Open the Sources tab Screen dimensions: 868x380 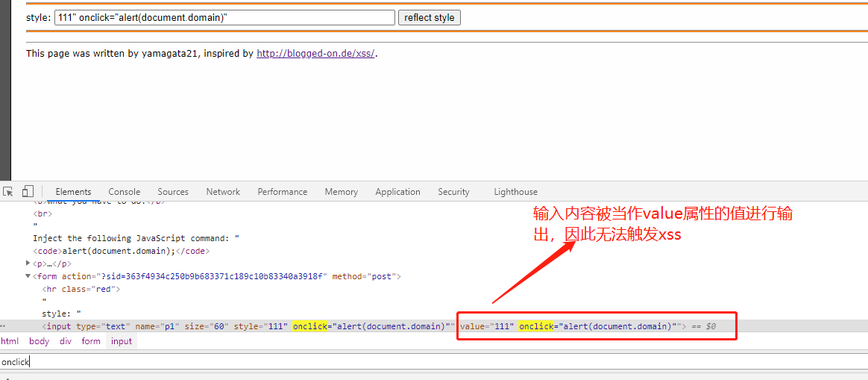pos(173,192)
